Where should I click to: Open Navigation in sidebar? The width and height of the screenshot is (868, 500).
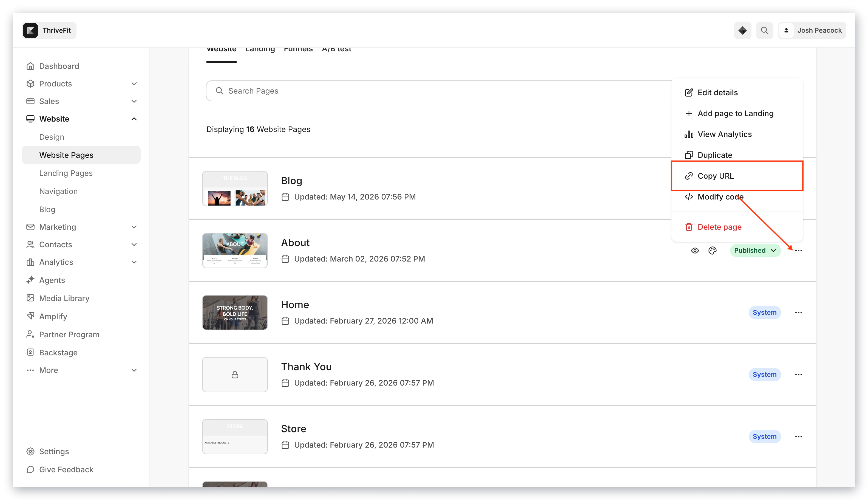(x=58, y=191)
